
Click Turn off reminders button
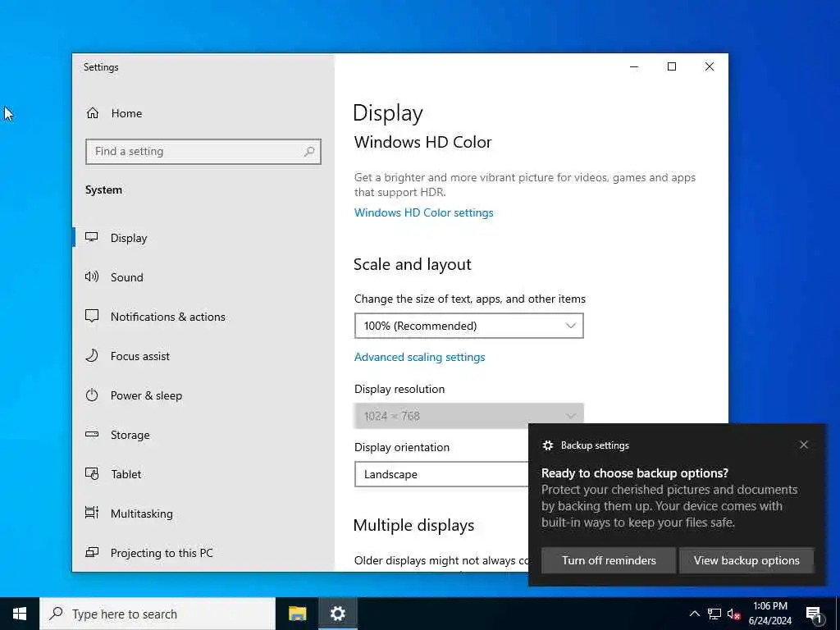pyautogui.click(x=609, y=560)
